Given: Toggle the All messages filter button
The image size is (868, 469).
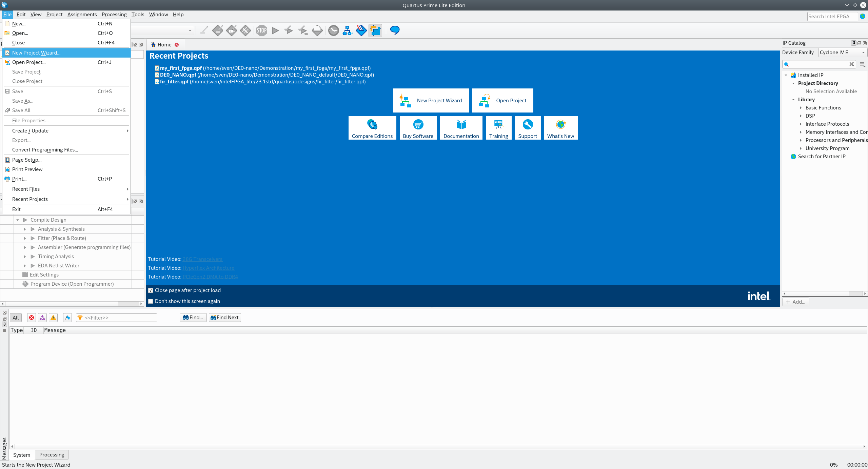Looking at the screenshot, I should tap(16, 318).
